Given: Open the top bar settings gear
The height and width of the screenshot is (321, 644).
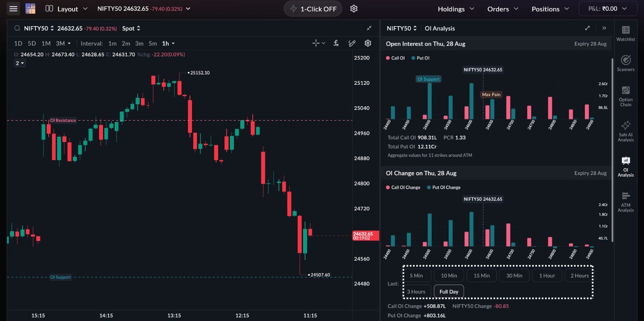Looking at the screenshot, I should (x=354, y=8).
